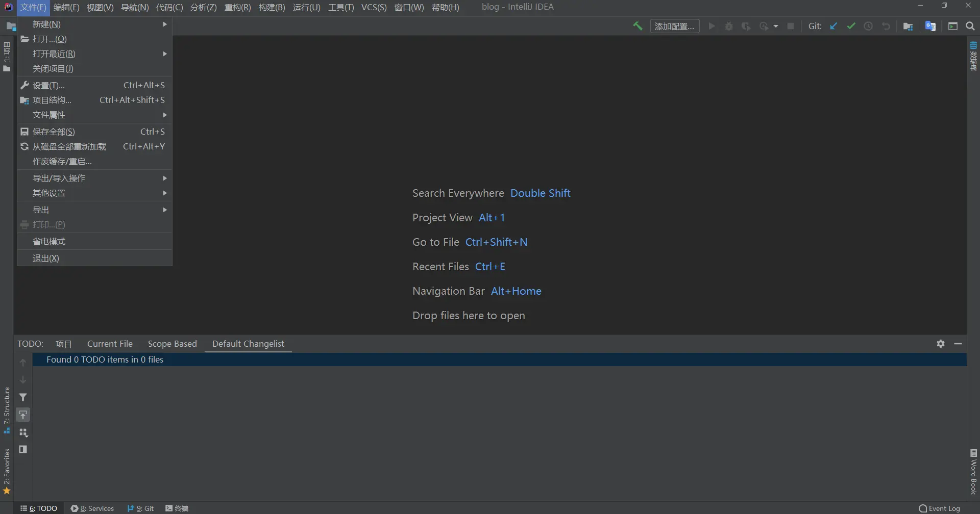Screen dimensions: 980x514
Task: Open the Word Book side panel
Action: pyautogui.click(x=973, y=472)
